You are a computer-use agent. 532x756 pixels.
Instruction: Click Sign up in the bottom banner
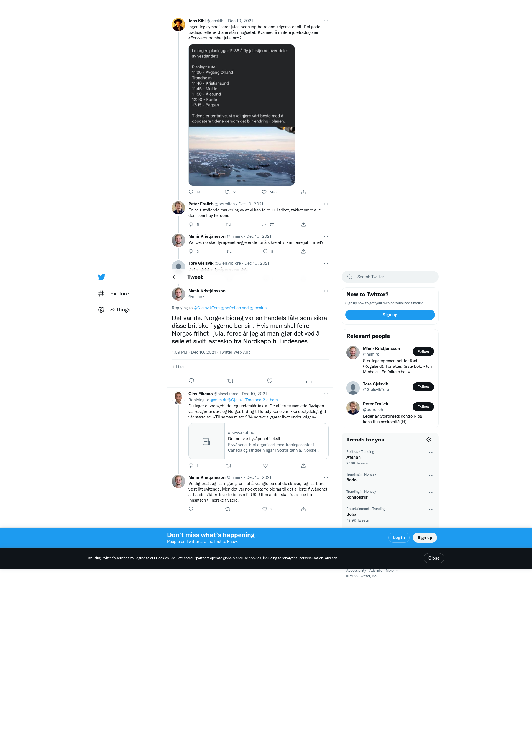click(x=425, y=538)
